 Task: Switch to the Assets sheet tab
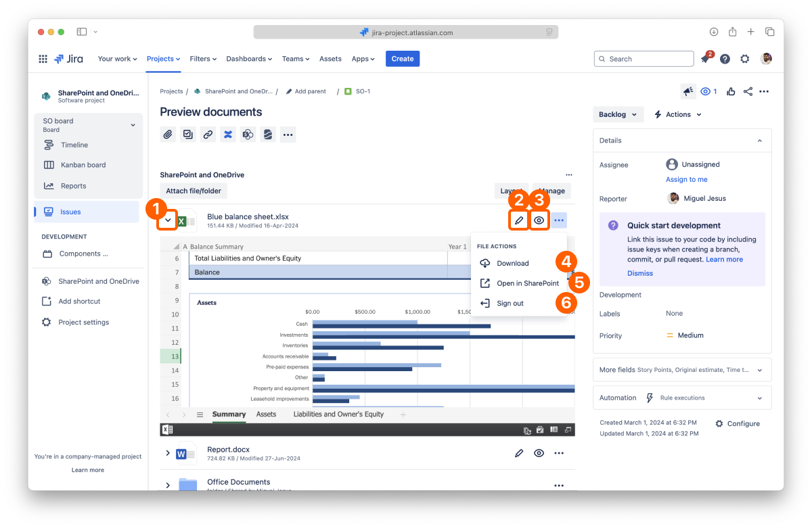(x=266, y=414)
